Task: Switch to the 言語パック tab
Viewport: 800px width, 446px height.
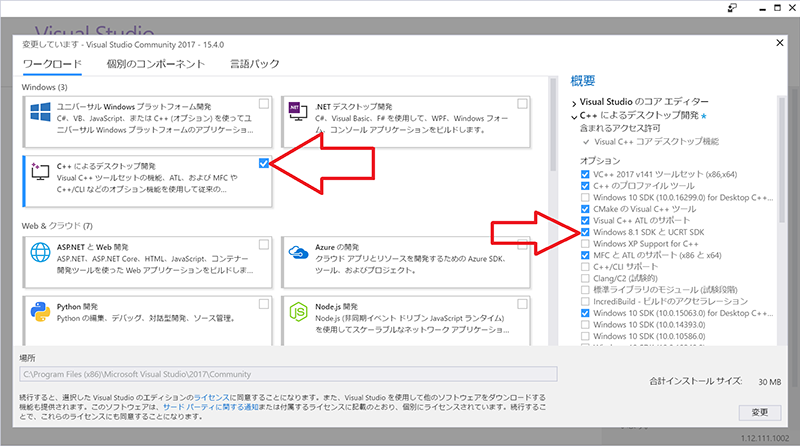Action: pyautogui.click(x=255, y=64)
